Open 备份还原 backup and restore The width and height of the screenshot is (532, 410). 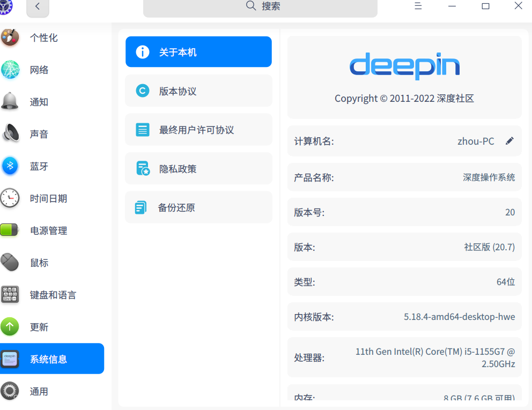198,207
